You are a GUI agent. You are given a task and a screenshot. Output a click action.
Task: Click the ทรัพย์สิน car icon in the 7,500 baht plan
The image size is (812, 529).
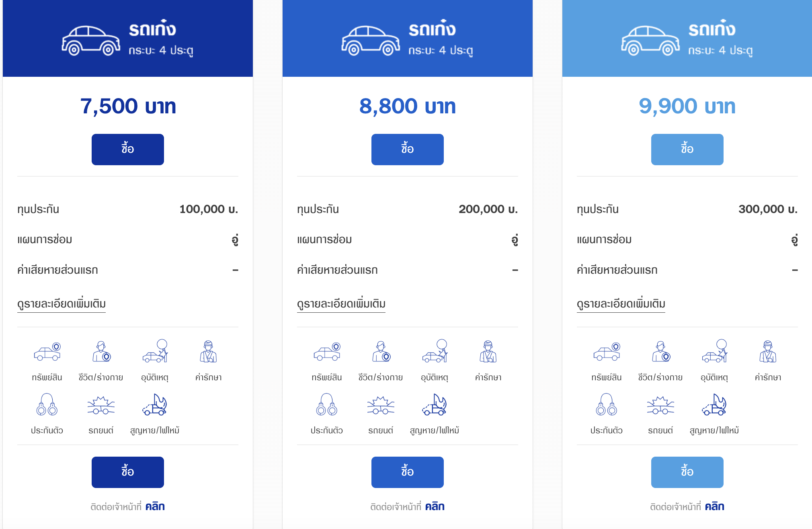(47, 352)
